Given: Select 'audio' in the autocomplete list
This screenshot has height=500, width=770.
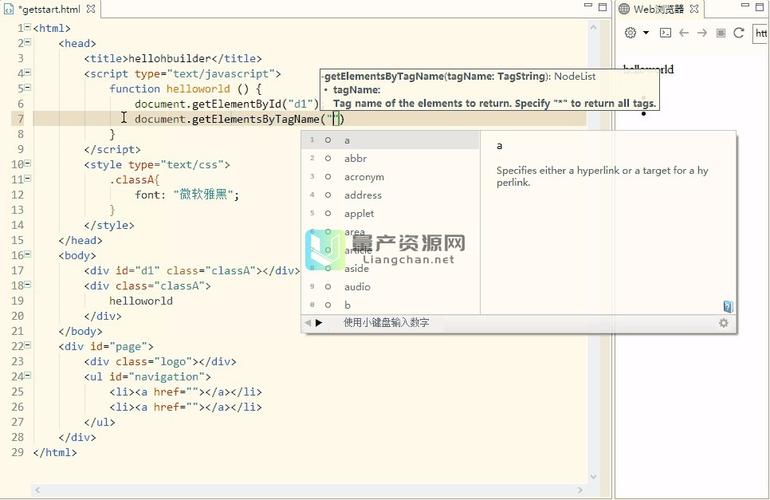Looking at the screenshot, I should click(390, 287).
